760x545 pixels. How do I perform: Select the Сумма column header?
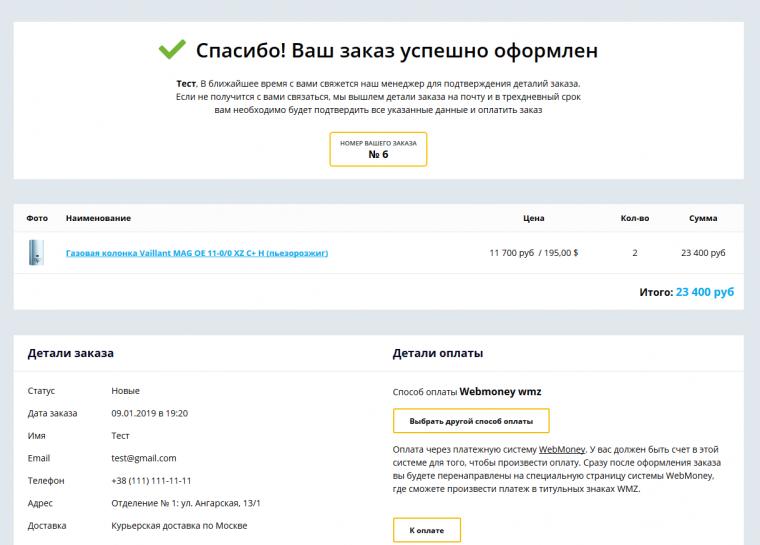click(703, 218)
